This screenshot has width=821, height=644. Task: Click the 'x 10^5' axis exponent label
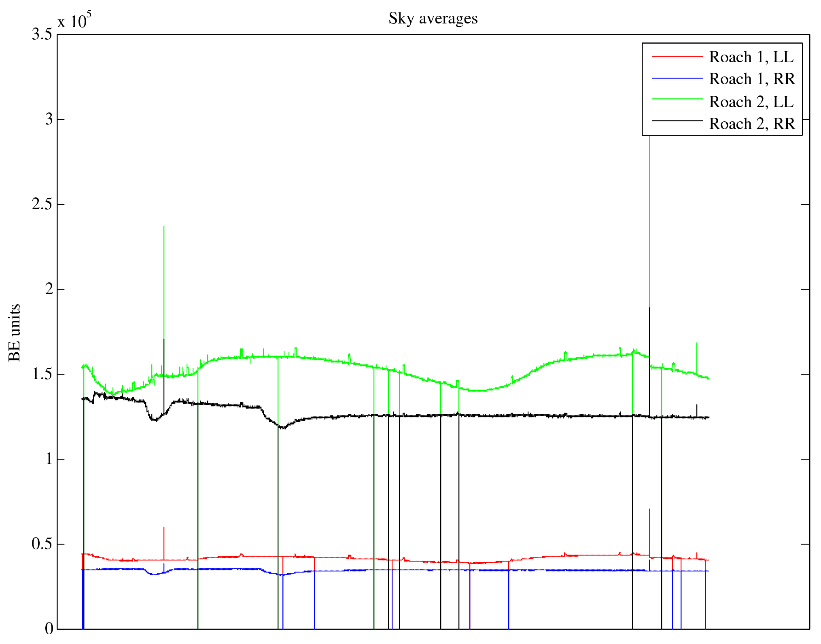click(x=74, y=20)
